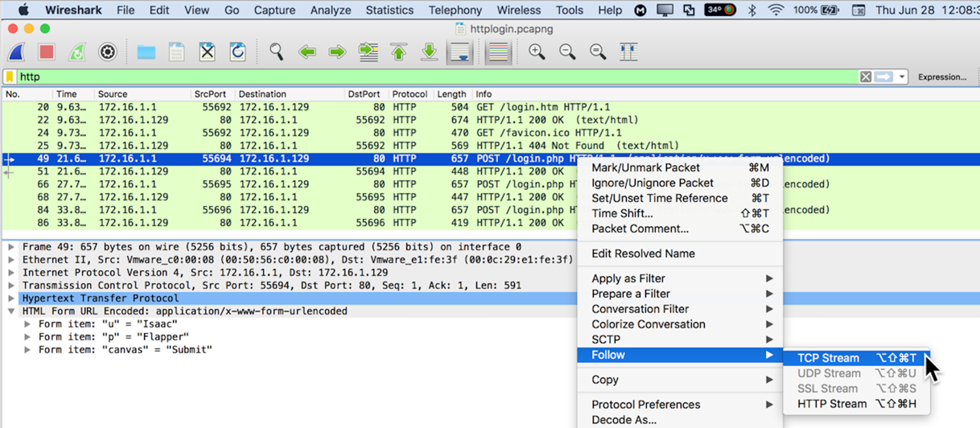Expand Form item "p" = "Flapper"

coord(27,337)
